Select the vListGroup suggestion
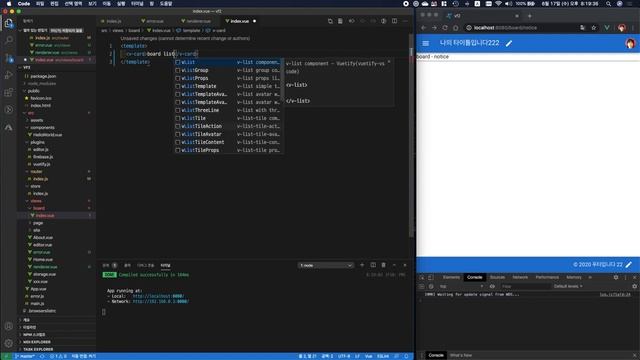Viewport: 640px width, 360px height. coord(227,70)
